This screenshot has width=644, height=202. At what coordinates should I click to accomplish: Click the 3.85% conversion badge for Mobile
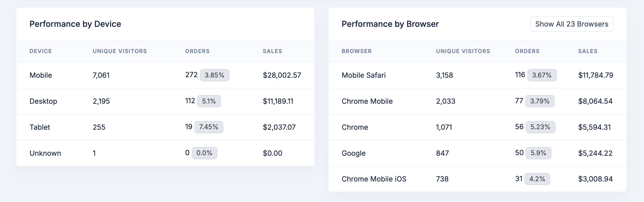coord(214,75)
